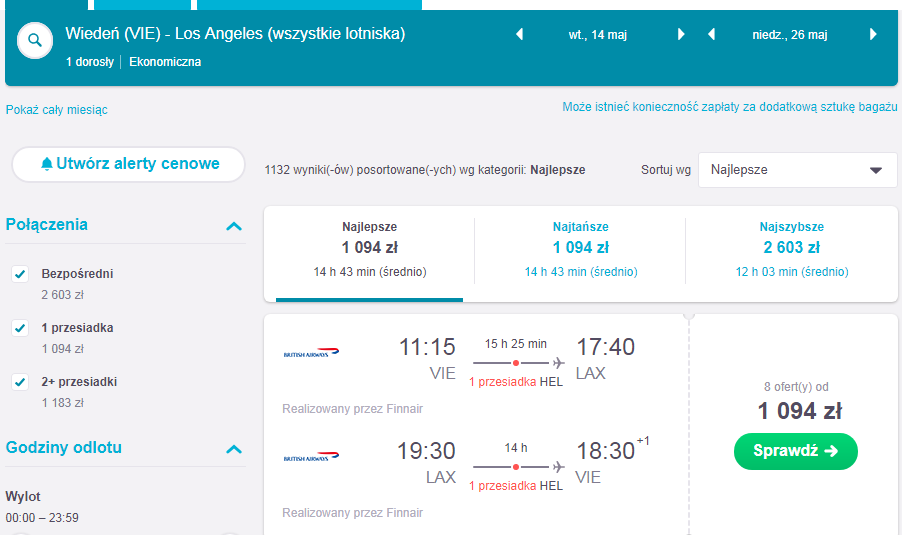The width and height of the screenshot is (902, 535).
Task: Click the bell icon for price alerts
Action: click(x=47, y=164)
